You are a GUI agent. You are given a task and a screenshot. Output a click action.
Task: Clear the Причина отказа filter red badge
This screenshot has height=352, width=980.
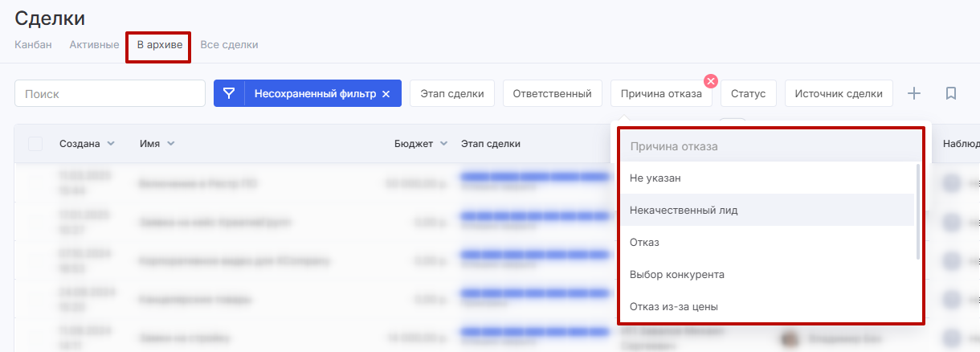[x=711, y=80]
